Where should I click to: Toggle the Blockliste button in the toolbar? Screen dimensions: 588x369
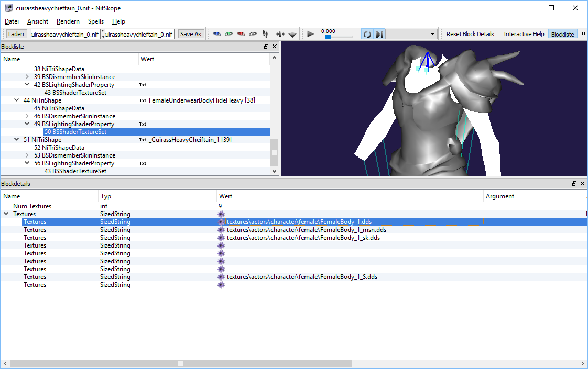(562, 33)
